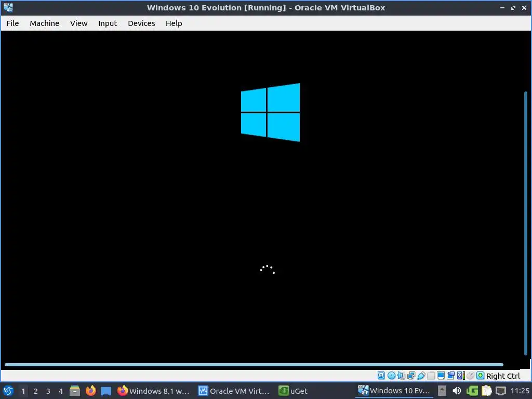
Task: Maximize the VirtualBox window
Action: coord(513,7)
